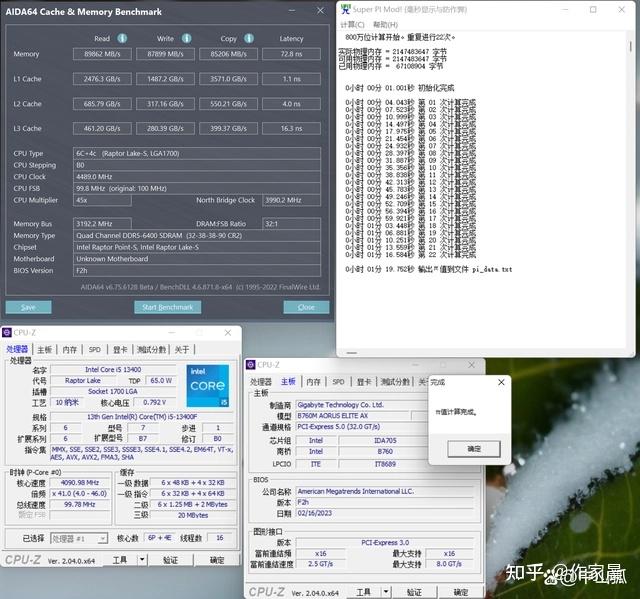
Task: Click the Memory Type Quad Channel DDR5-6400 field
Action: click(197, 235)
